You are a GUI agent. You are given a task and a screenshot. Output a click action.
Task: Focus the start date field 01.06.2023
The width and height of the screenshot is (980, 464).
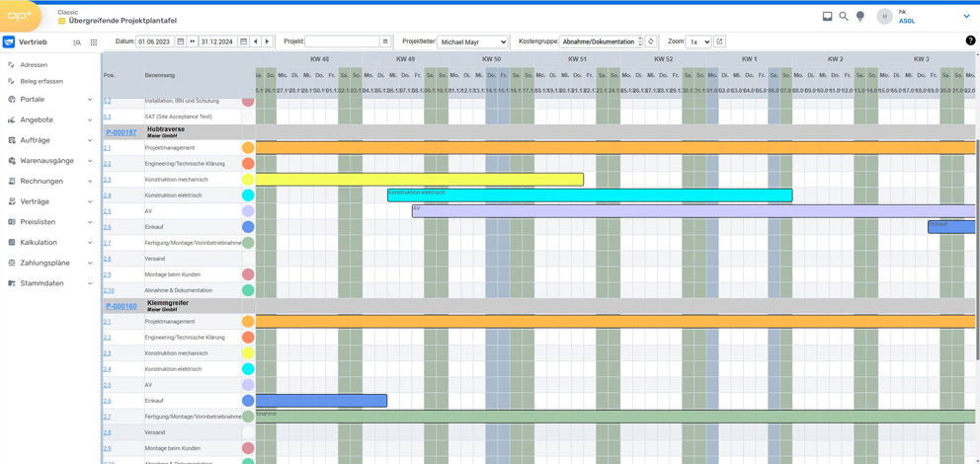tap(155, 41)
